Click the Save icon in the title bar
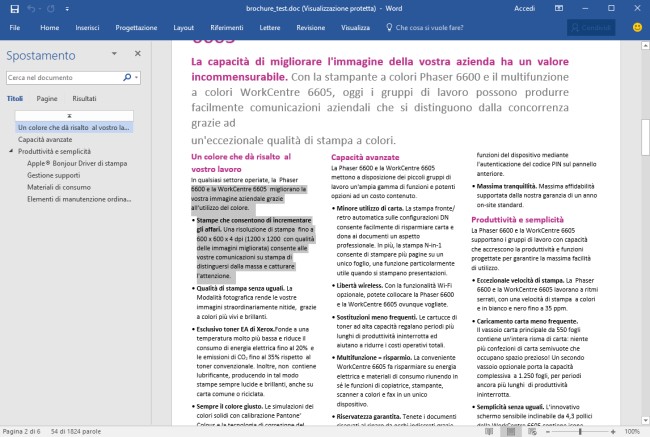 tap(15, 9)
